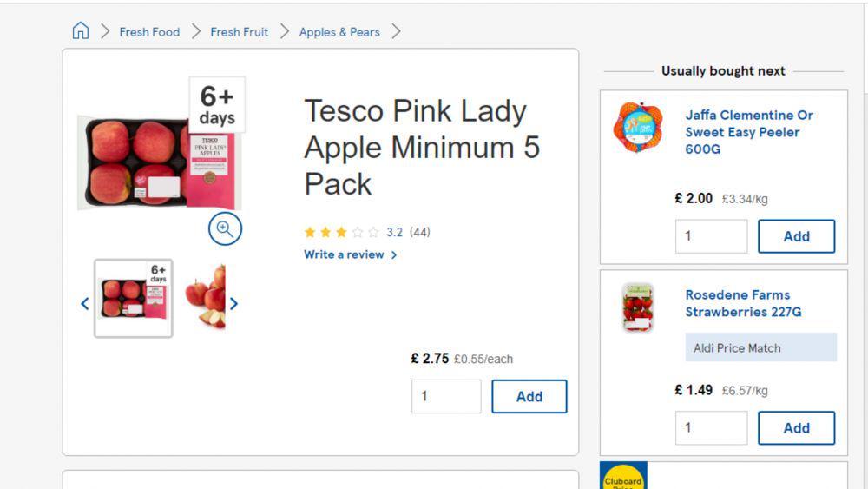This screenshot has width=868, height=489.
Task: Add Rosedene Strawberries to basket
Action: click(x=796, y=428)
